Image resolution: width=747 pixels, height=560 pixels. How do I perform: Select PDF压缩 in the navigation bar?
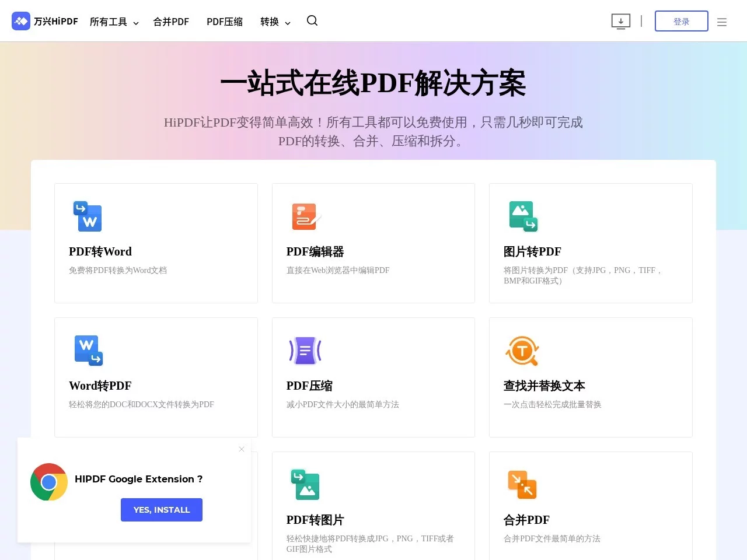224,22
